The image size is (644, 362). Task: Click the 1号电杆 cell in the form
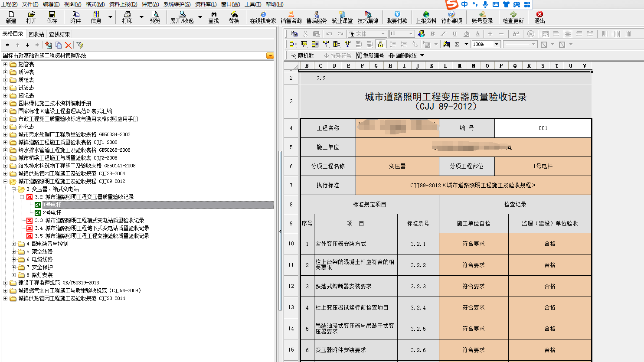coord(543,166)
